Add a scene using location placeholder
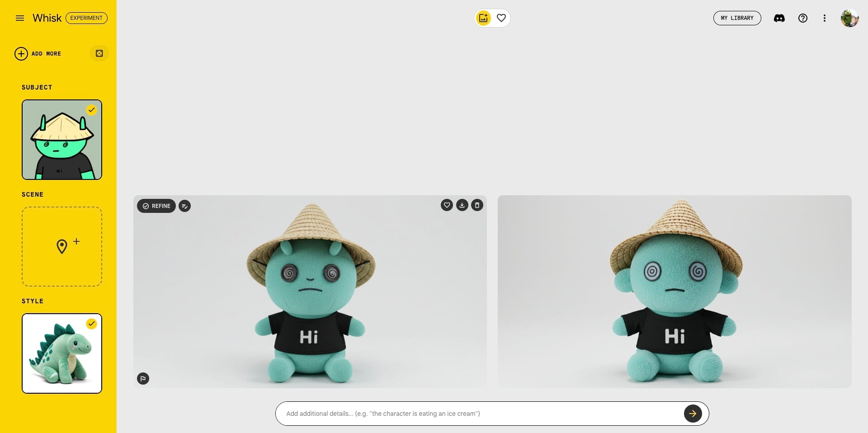Screen dimensions: 868x433 [x=62, y=246]
